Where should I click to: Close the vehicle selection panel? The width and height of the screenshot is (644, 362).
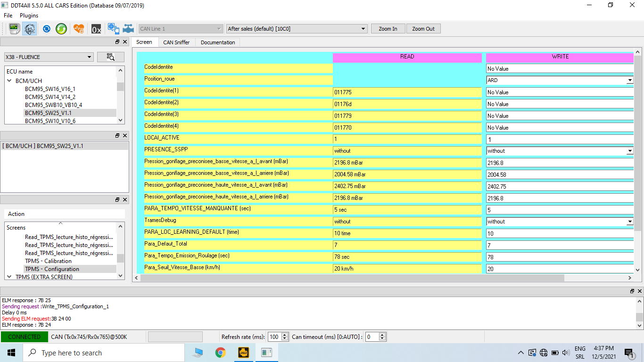click(125, 42)
